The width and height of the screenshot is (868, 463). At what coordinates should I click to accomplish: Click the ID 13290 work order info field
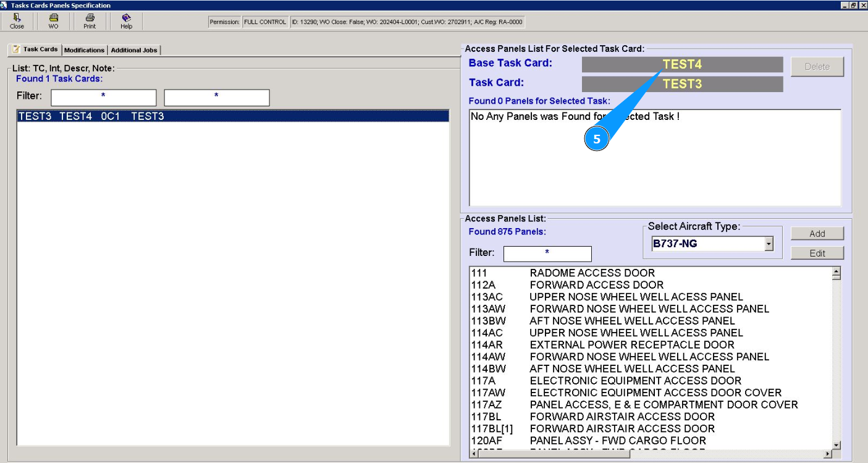407,22
